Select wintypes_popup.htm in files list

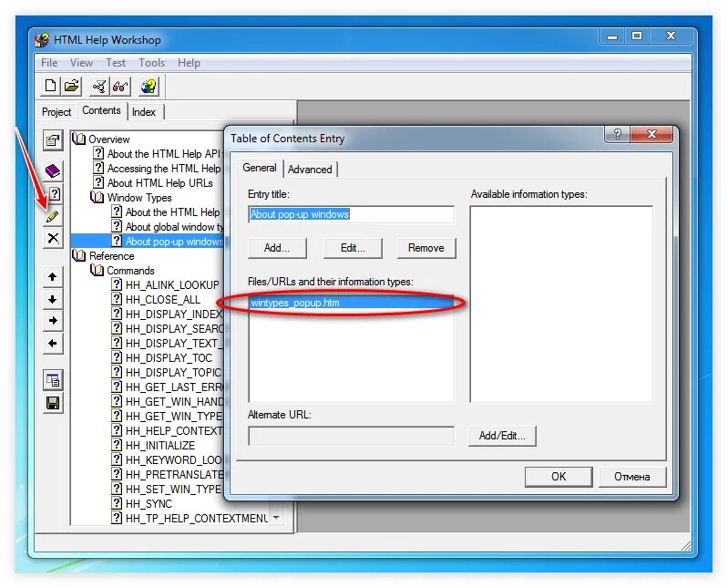click(351, 303)
